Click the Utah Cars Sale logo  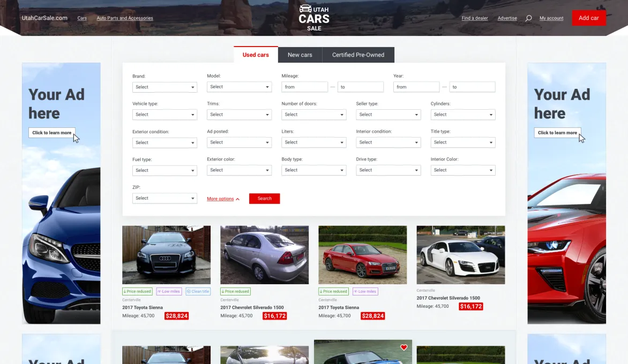coord(314,18)
